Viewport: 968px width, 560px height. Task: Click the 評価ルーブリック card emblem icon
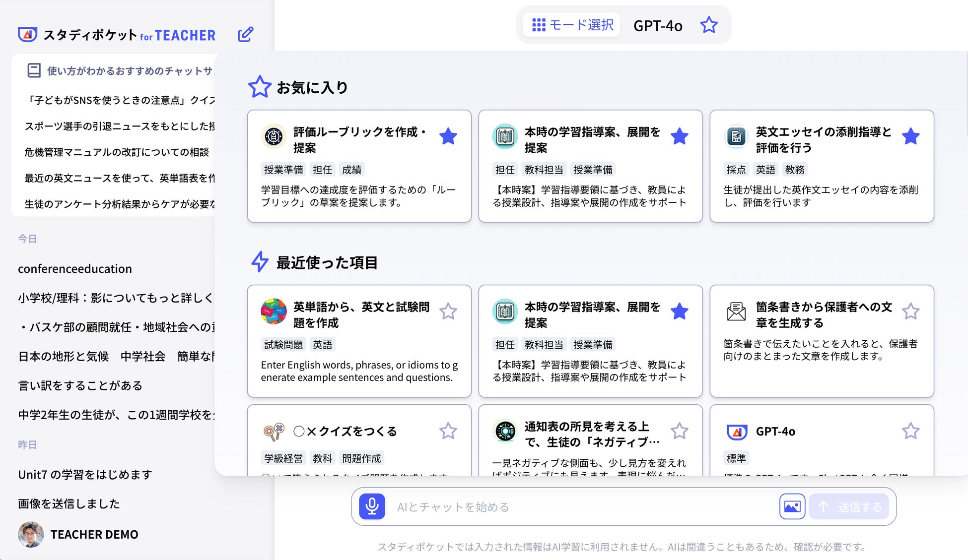click(x=274, y=136)
